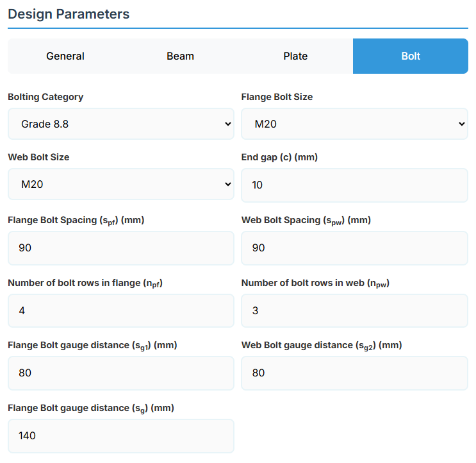476x463 pixels.
Task: Click the End gap (c) (mm) label
Action: (279, 157)
